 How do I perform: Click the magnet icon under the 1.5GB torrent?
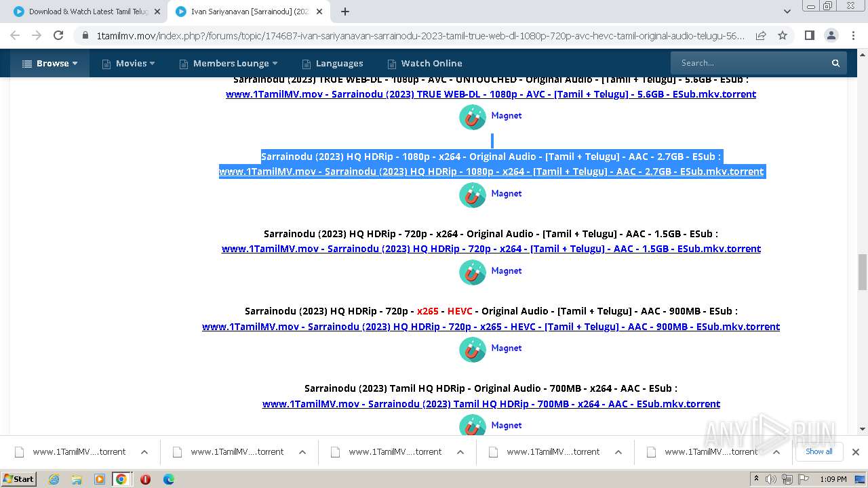pyautogui.click(x=473, y=272)
